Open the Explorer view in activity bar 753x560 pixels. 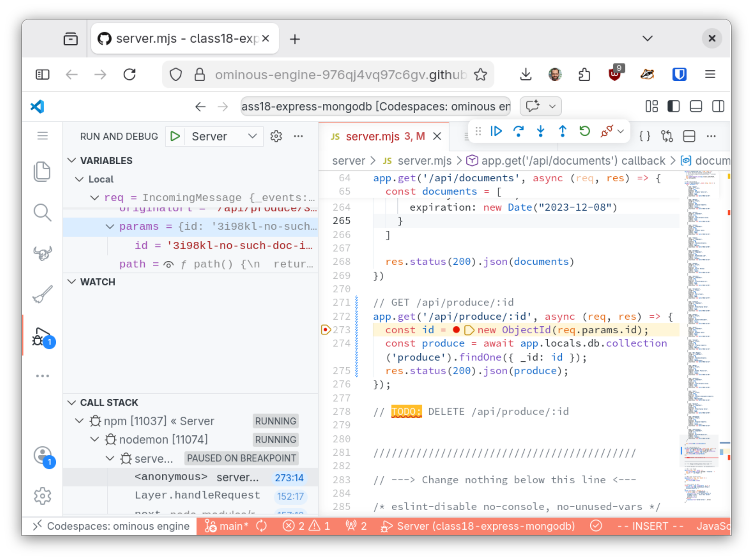coord(42,171)
